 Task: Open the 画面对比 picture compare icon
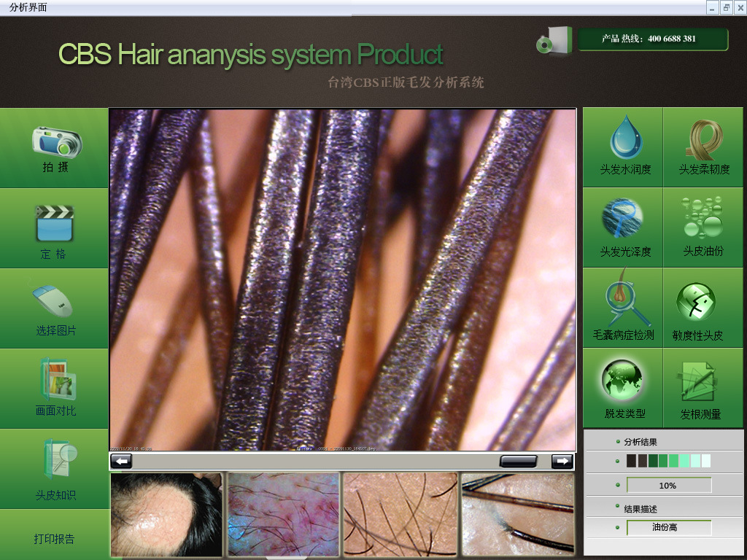pos(57,379)
